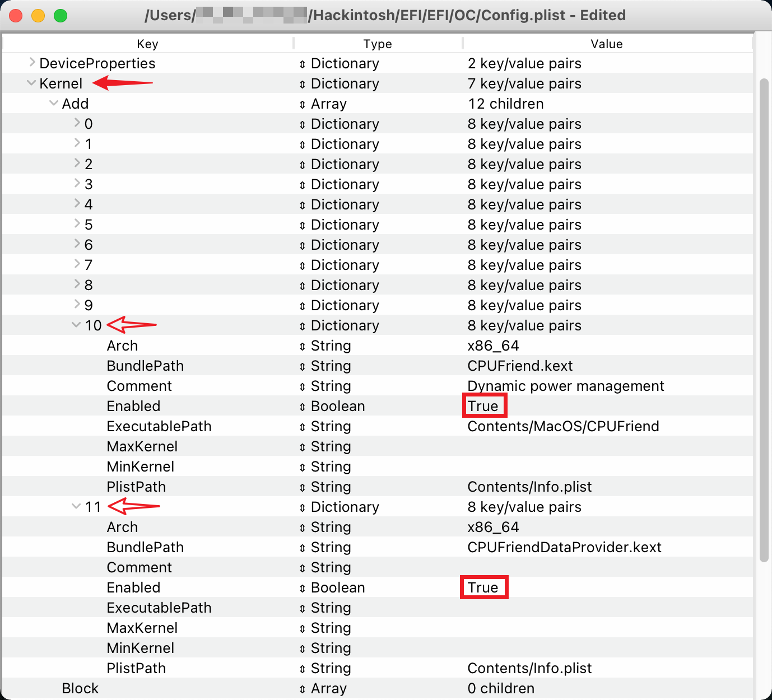Toggle the Enabled value for CPUFriendDataProvider.kext
This screenshot has height=700, width=772.
coord(483,587)
